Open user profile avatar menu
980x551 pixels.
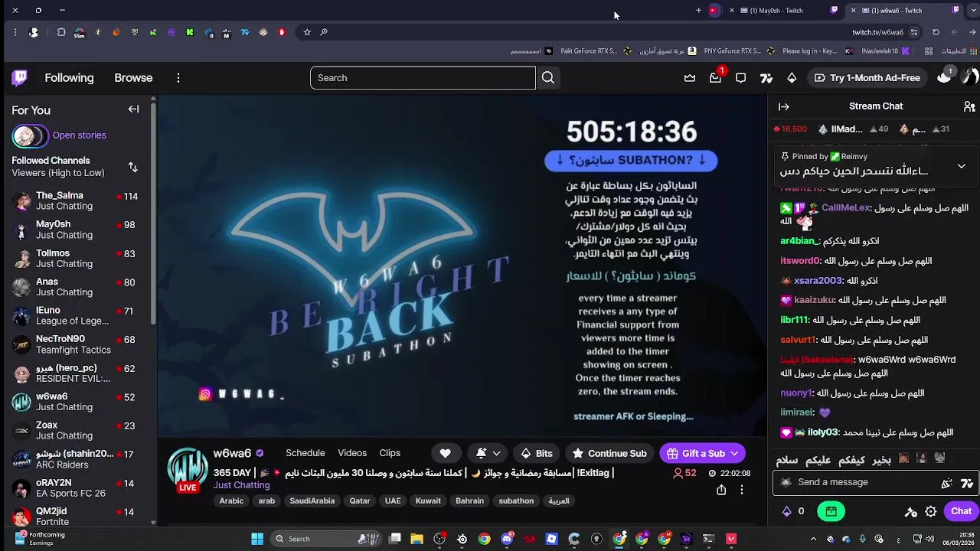coord(970,77)
